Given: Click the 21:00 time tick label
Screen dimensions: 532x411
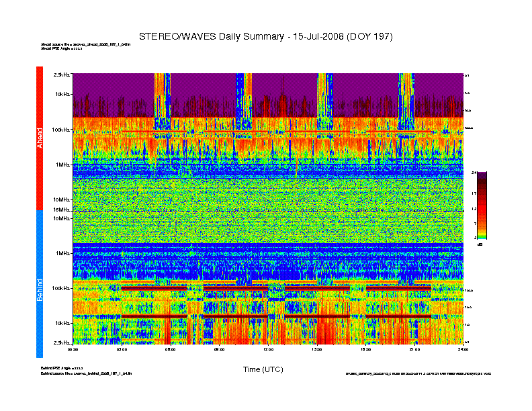Looking at the screenshot, I should (x=414, y=349).
